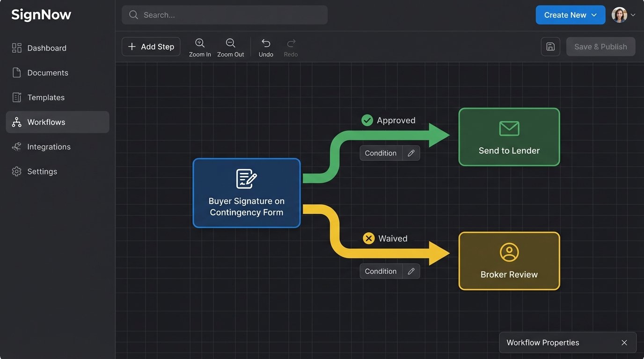Undo the last workflow change
Viewport: 644px width, 359px height.
coord(266,43)
